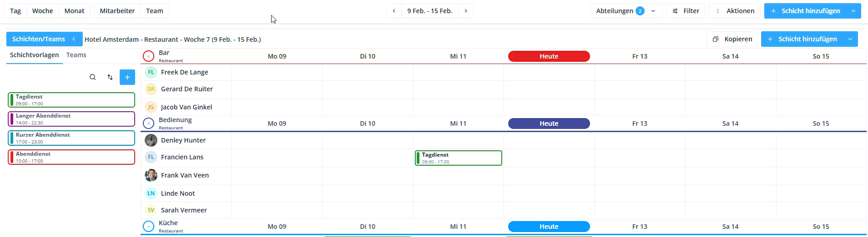Collapse the Bedienung team section
868x237 pixels.
148,123
